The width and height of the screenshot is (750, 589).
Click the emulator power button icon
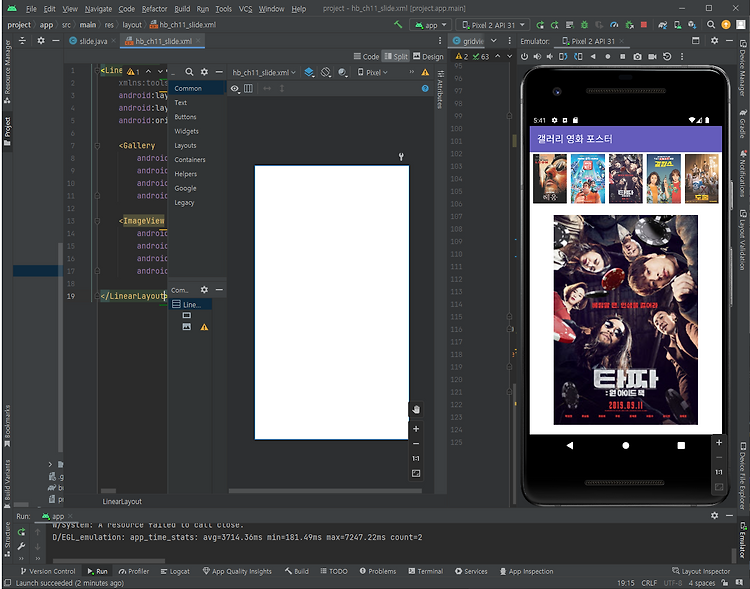tap(524, 56)
